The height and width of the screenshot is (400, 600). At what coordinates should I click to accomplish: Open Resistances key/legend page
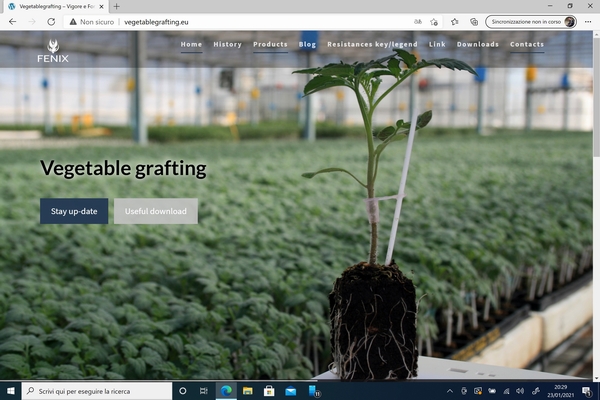click(x=372, y=44)
